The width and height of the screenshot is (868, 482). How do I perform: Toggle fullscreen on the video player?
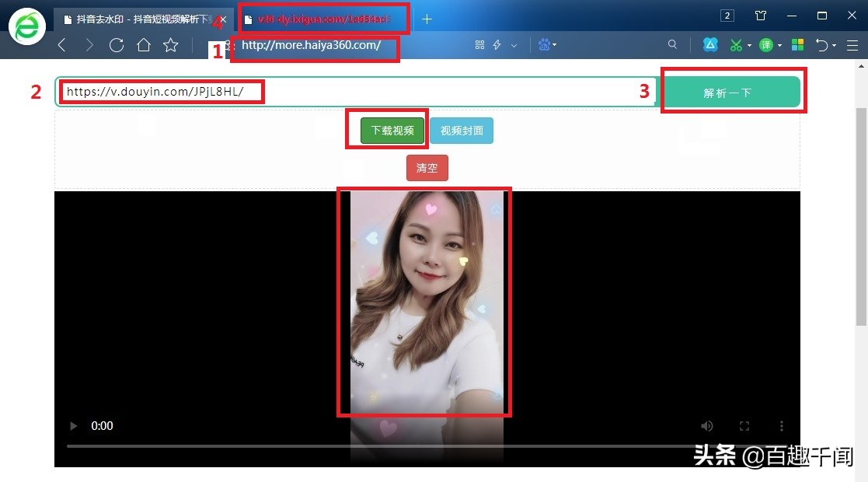coord(744,425)
